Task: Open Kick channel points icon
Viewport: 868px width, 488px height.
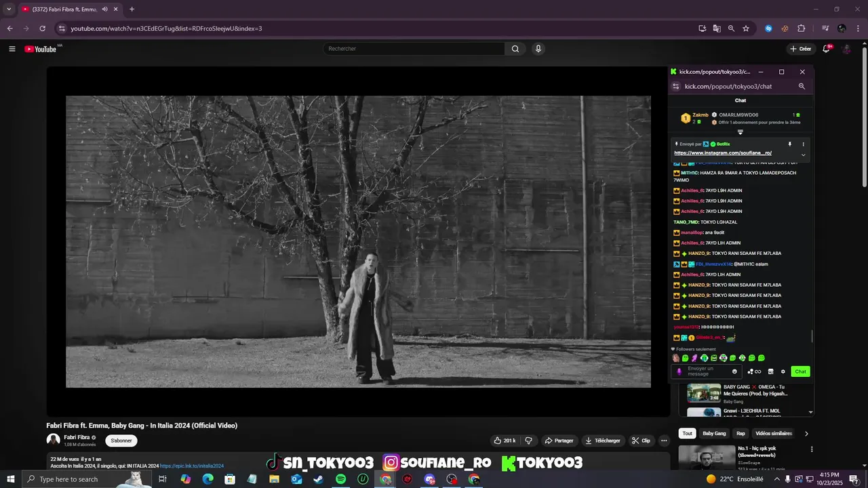Action: [754, 371]
